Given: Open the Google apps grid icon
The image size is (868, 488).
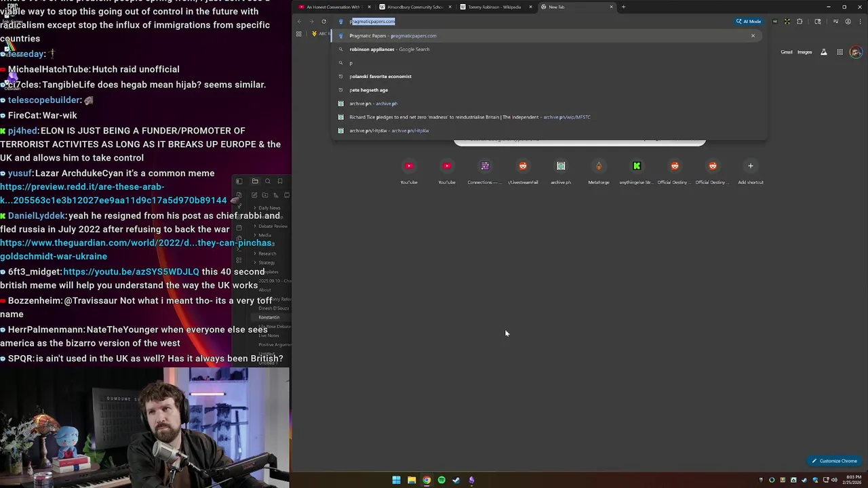Looking at the screenshot, I should pos(840,52).
